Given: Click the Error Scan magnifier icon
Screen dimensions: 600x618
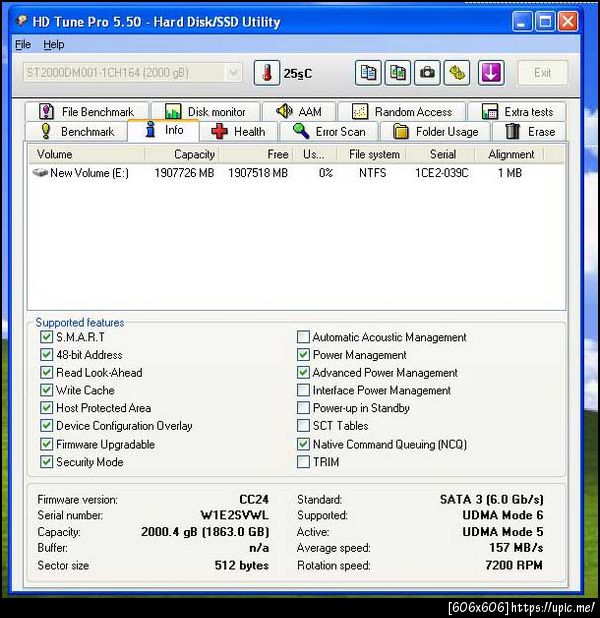Looking at the screenshot, I should coord(301,131).
